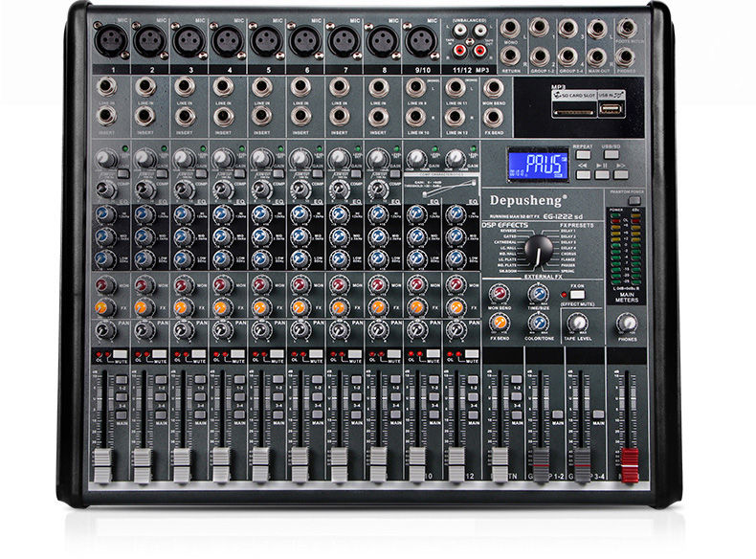Click channel 3 INSERT jack
This screenshot has height=559, width=756.
click(184, 117)
